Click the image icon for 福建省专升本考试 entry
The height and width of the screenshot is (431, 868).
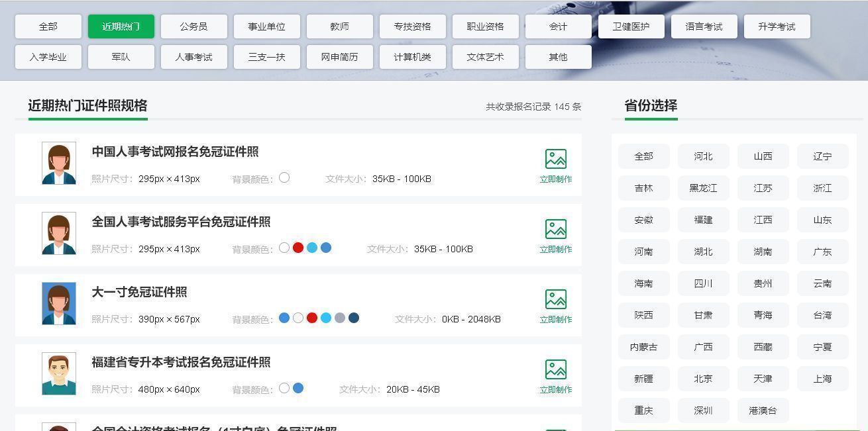click(x=555, y=369)
